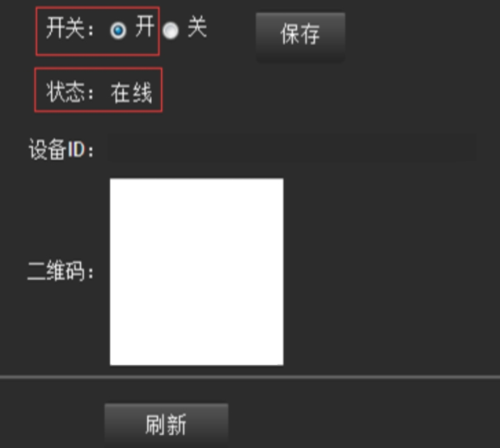Image resolution: width=500 pixels, height=448 pixels.
Task: Turn the switch off via empty radio circle
Action: [170, 31]
